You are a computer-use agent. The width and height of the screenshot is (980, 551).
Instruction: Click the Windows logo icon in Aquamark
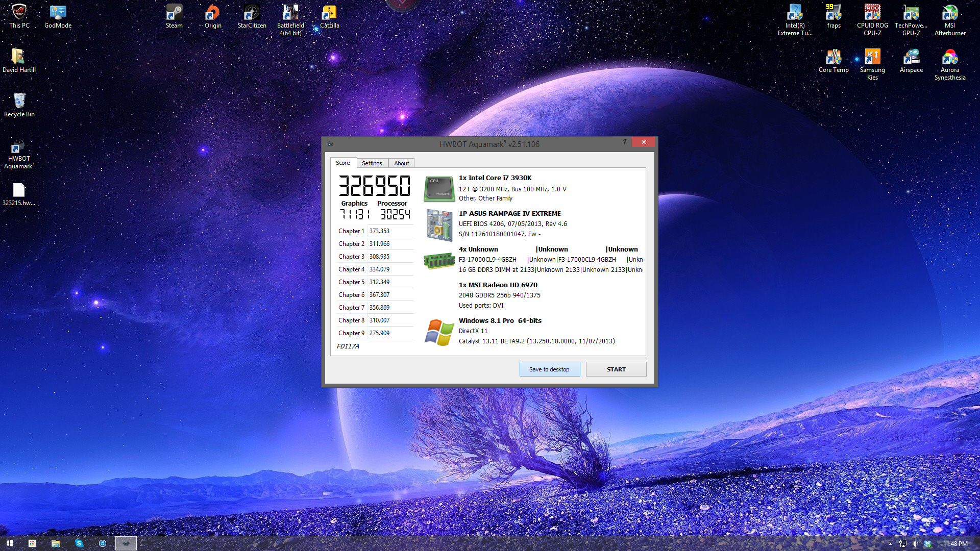439,332
